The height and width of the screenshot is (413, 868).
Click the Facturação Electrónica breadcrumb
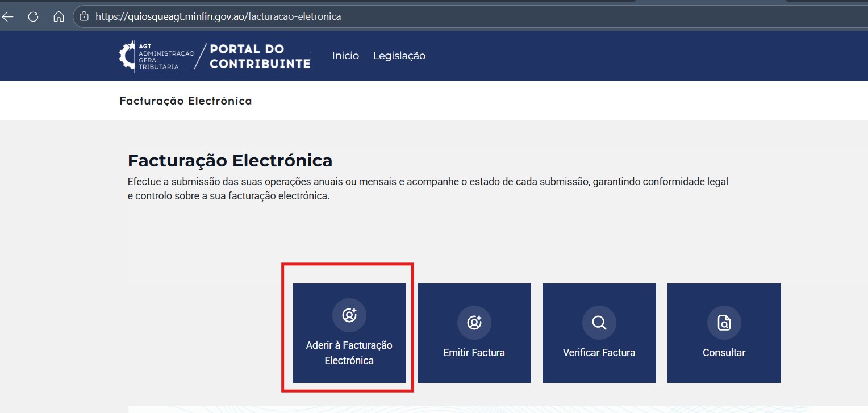pos(185,101)
